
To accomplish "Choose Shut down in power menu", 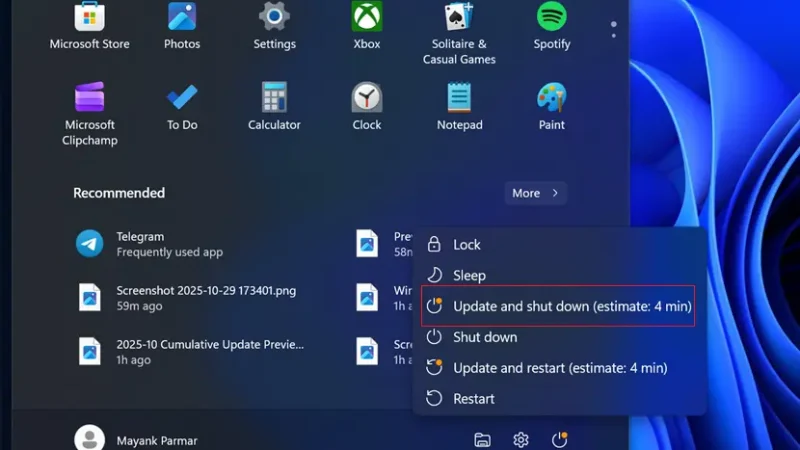I will tap(559, 337).
